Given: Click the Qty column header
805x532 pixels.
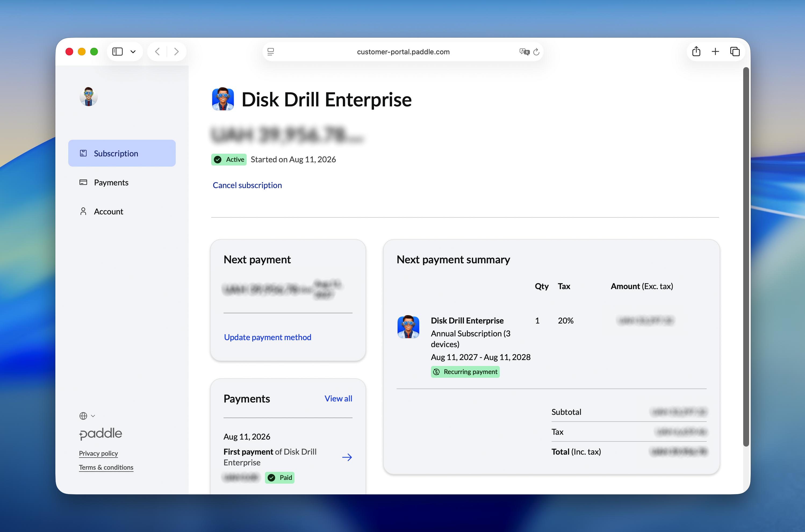Looking at the screenshot, I should coord(541,286).
